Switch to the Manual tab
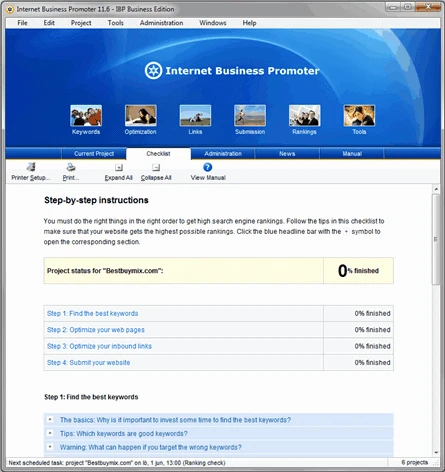 click(x=352, y=154)
